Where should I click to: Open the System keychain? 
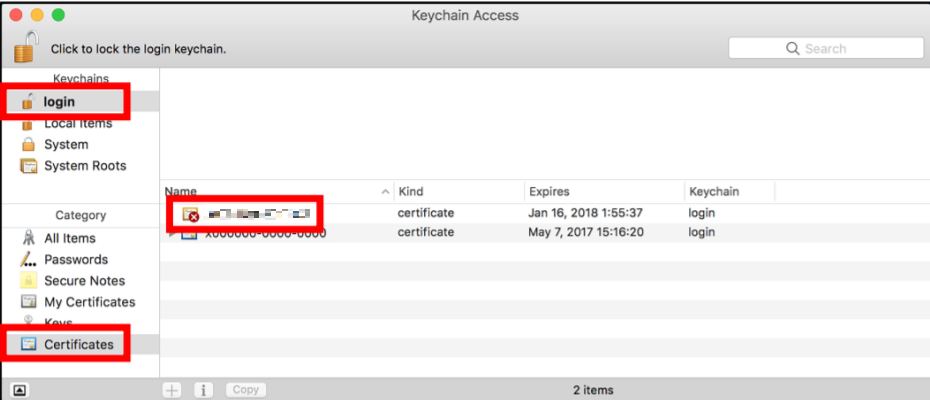pos(66,144)
